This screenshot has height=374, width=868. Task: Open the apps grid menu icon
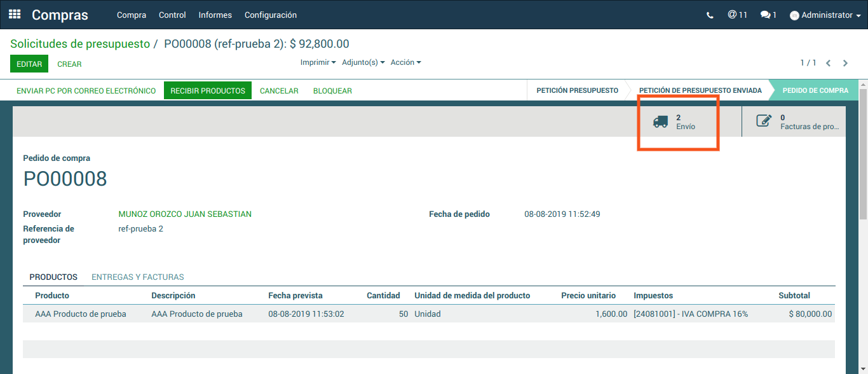15,14
